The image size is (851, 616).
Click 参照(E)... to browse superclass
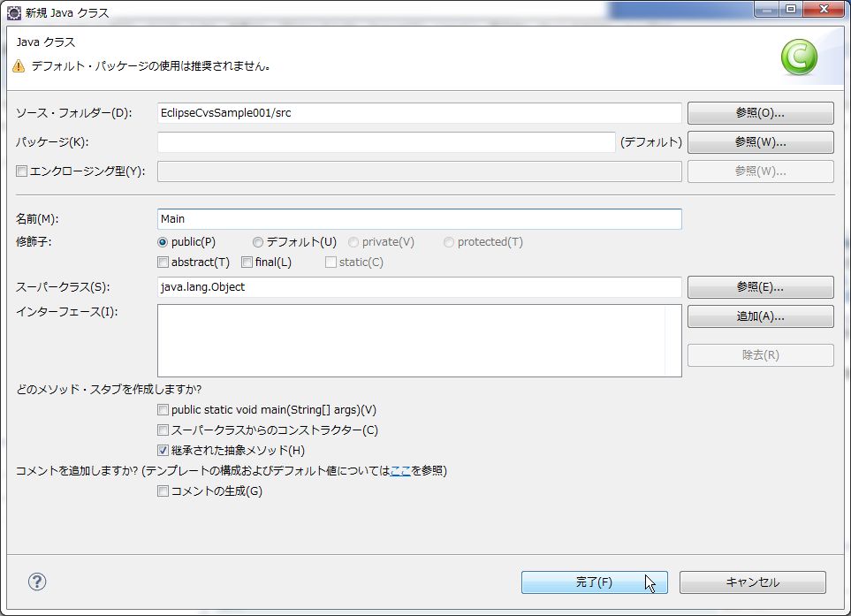760,287
